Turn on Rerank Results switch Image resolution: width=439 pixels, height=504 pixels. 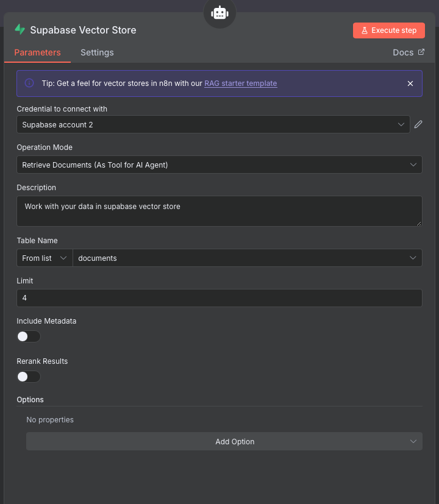click(29, 377)
